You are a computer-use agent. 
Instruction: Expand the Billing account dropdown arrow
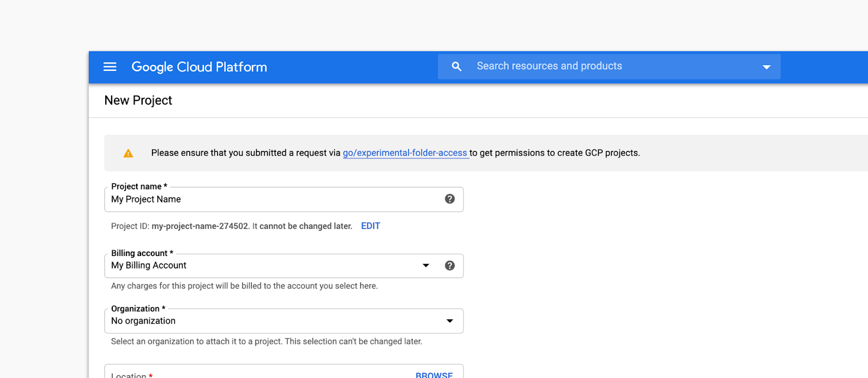pos(426,266)
